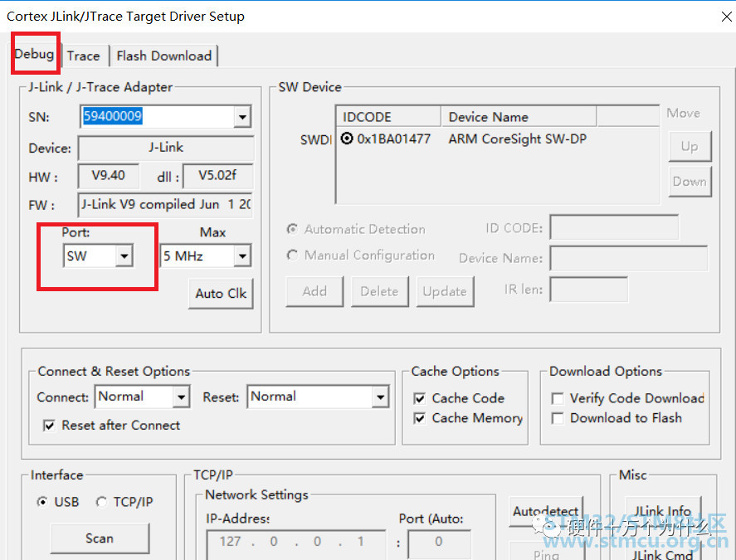Click the ARM CoreSight SW-DP device name
This screenshot has width=736, height=560.
pyautogui.click(x=517, y=139)
